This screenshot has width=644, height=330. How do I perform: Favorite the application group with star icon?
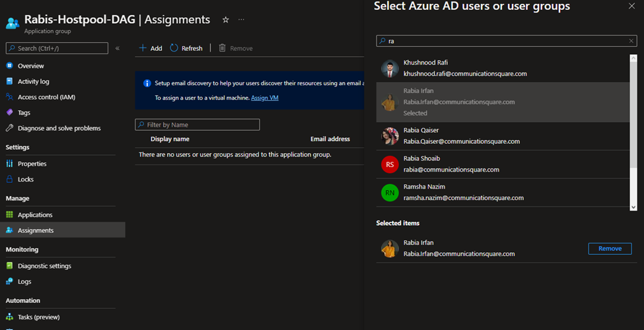225,20
